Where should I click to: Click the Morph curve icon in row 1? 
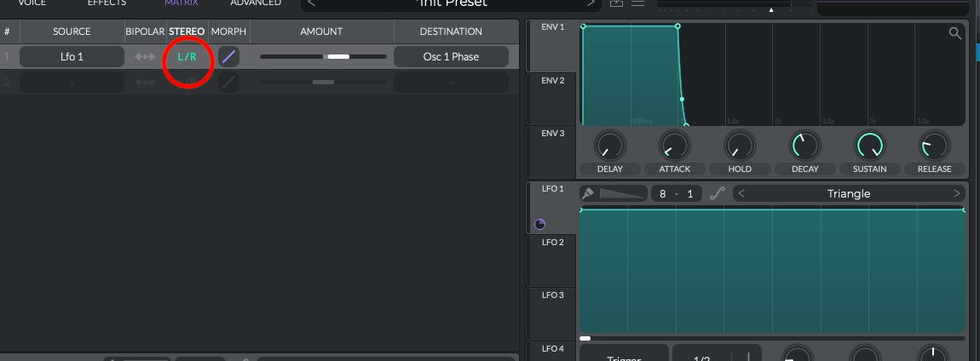click(x=229, y=57)
